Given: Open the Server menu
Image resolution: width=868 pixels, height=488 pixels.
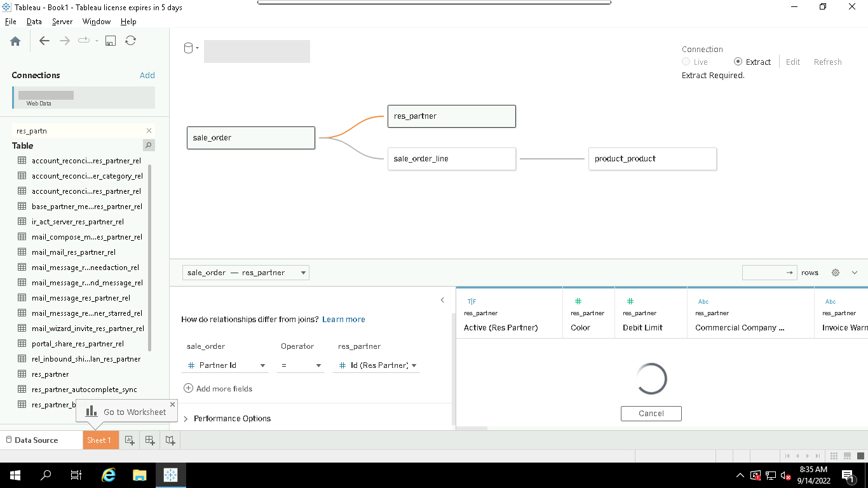Looking at the screenshot, I should (x=62, y=22).
